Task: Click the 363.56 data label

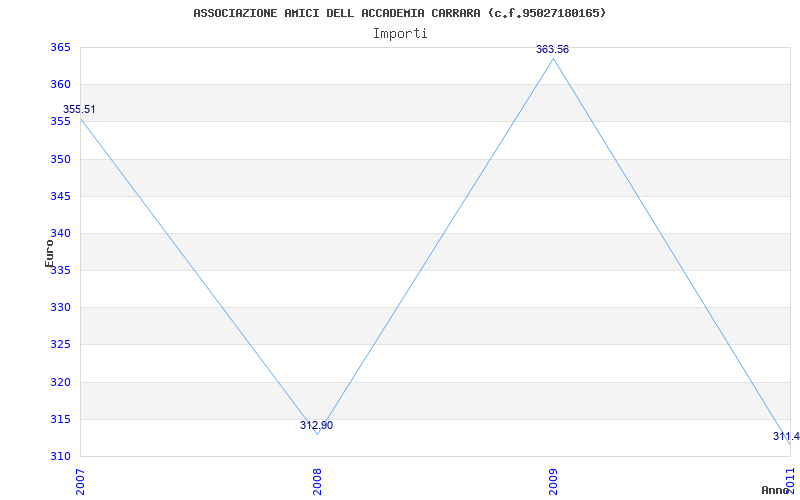Action: [x=553, y=49]
